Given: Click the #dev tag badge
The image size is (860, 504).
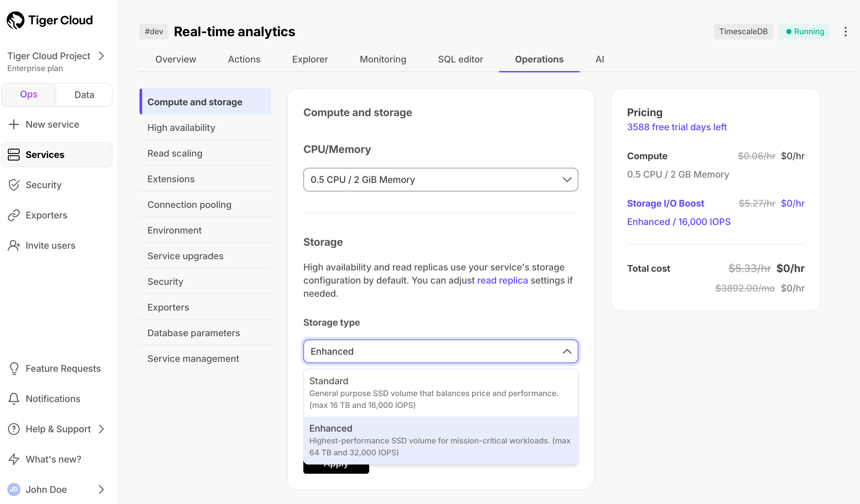Looking at the screenshot, I should click(154, 31).
